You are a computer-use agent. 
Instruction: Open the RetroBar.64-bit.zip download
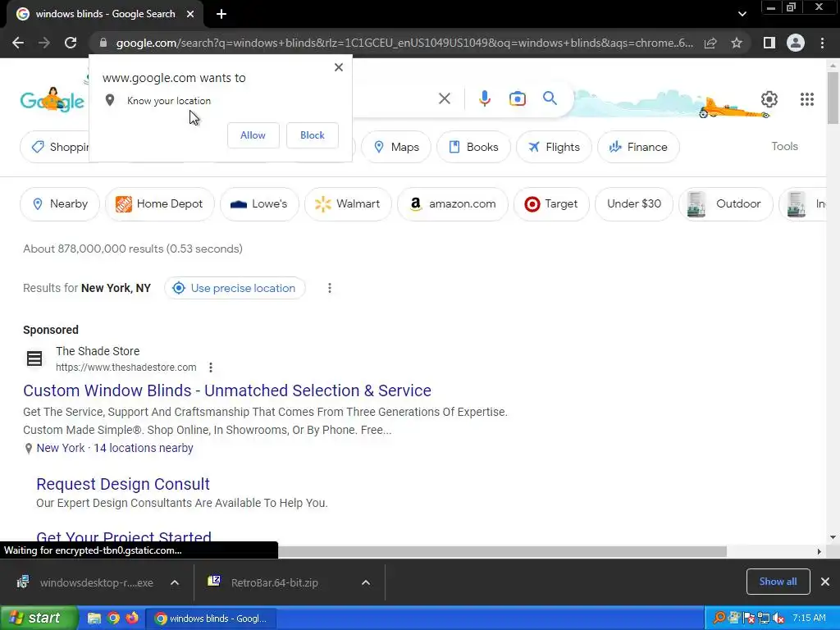275,583
